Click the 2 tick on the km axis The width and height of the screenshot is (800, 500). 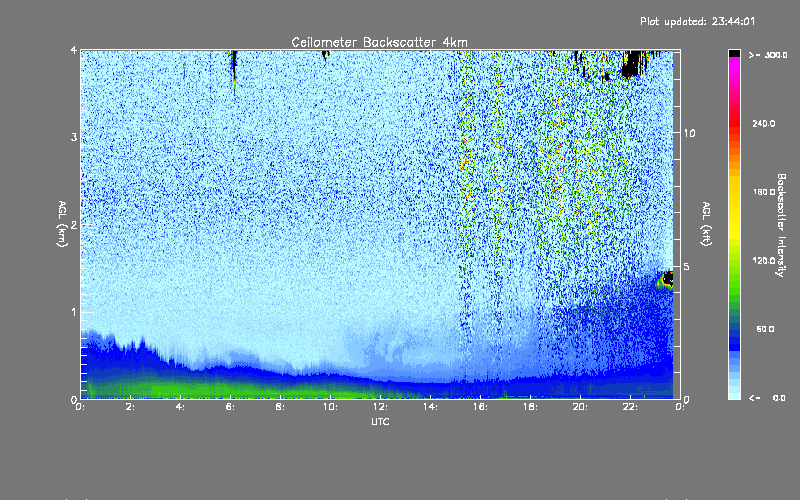(x=74, y=224)
